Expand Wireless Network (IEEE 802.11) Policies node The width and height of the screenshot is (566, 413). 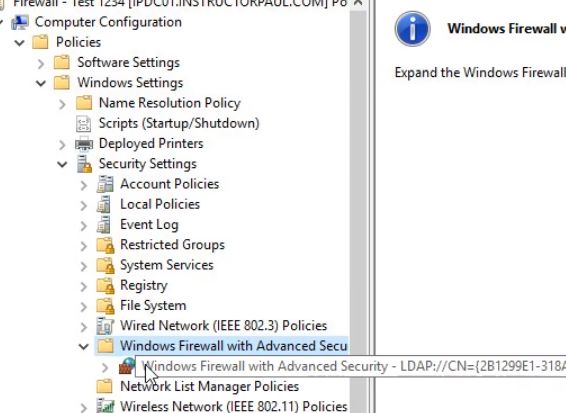[83, 408]
